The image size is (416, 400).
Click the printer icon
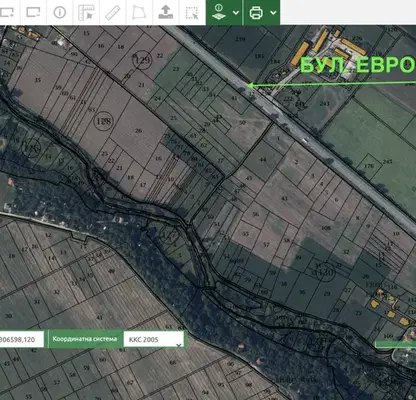(256, 13)
